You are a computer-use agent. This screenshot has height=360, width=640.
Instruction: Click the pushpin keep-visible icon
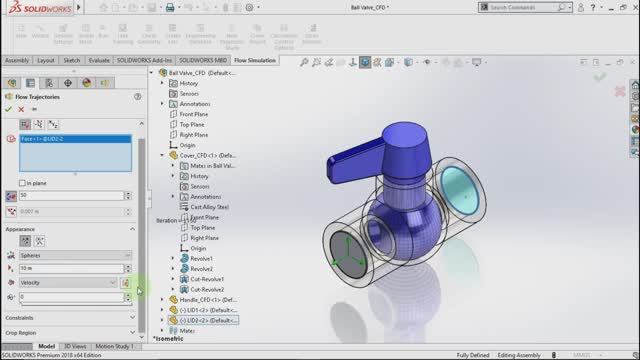(34, 109)
